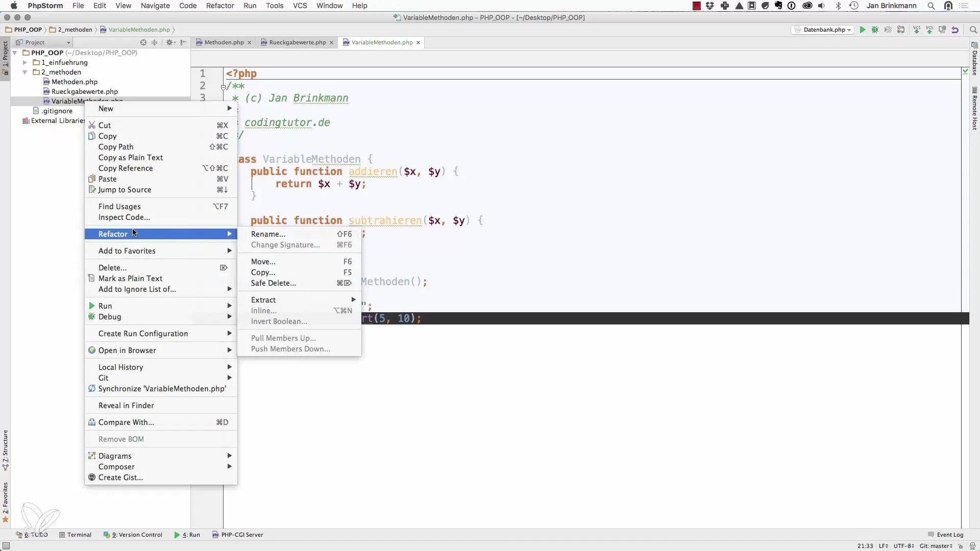Click Find Usages menu item

pyautogui.click(x=161, y=206)
